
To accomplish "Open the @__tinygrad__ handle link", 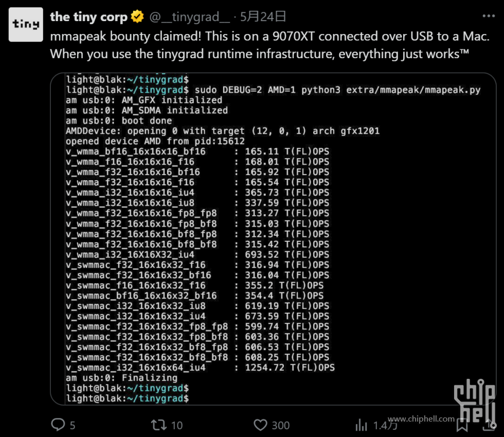I will (190, 17).
